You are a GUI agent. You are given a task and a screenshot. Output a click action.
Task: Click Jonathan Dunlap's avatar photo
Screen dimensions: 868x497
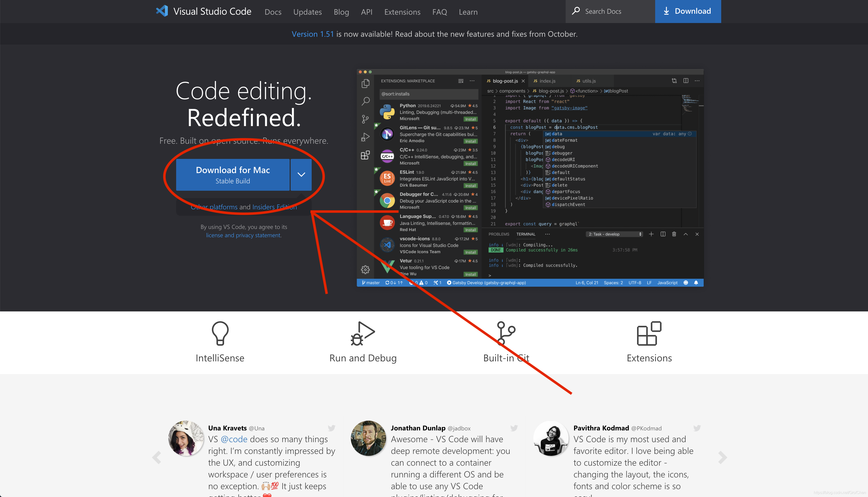point(368,438)
